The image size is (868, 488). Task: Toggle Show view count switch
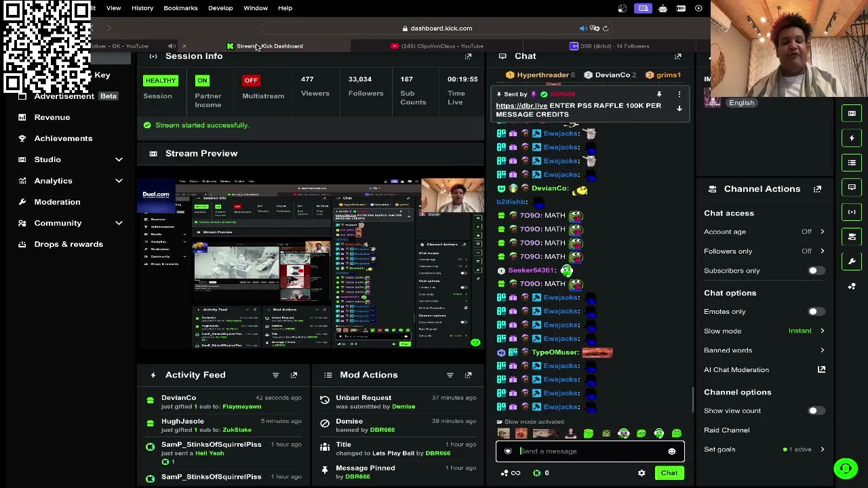click(816, 411)
